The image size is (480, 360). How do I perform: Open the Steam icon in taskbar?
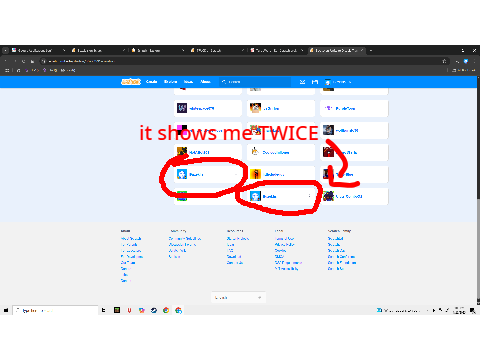pyautogui.click(x=154, y=310)
